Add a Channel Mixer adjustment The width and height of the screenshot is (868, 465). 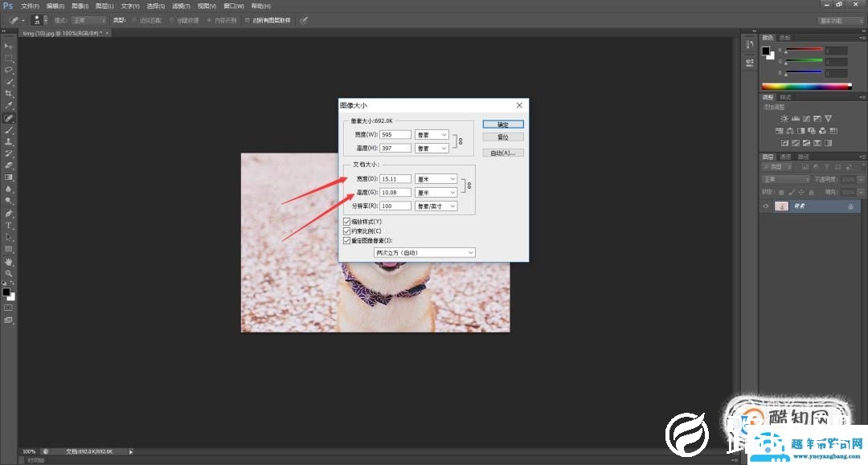tap(823, 131)
